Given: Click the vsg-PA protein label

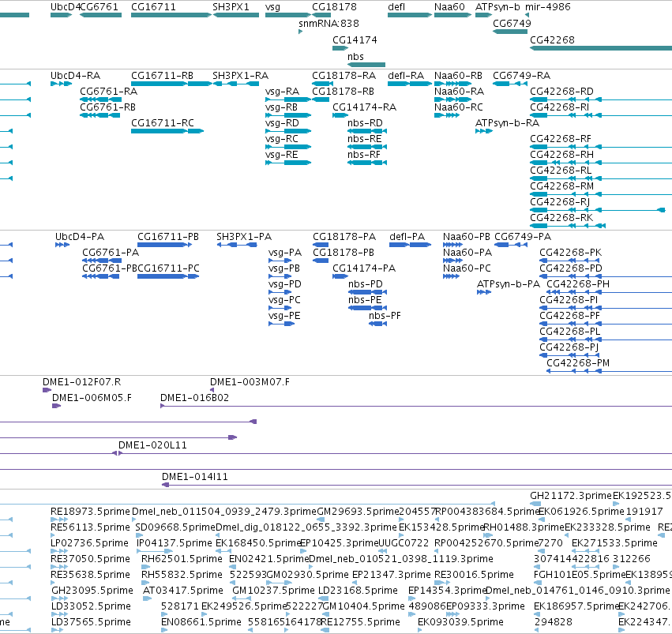Looking at the screenshot, I should click(x=285, y=253).
